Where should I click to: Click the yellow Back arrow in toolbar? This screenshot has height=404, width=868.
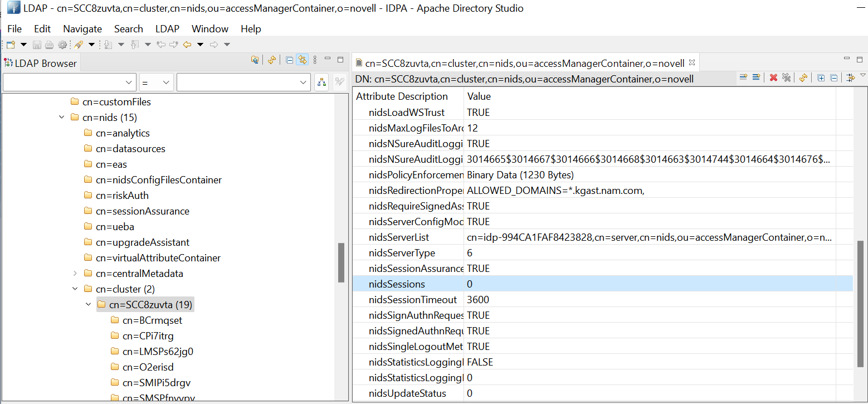pyautogui.click(x=187, y=45)
